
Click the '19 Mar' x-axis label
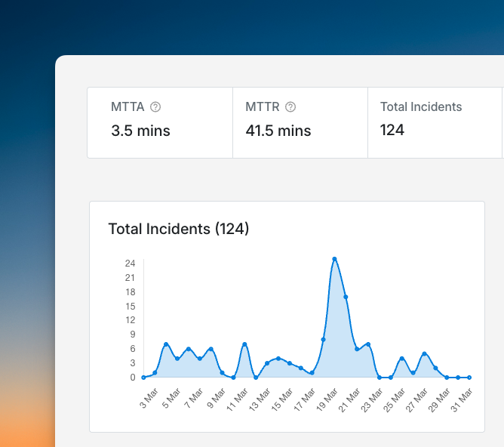(x=327, y=399)
